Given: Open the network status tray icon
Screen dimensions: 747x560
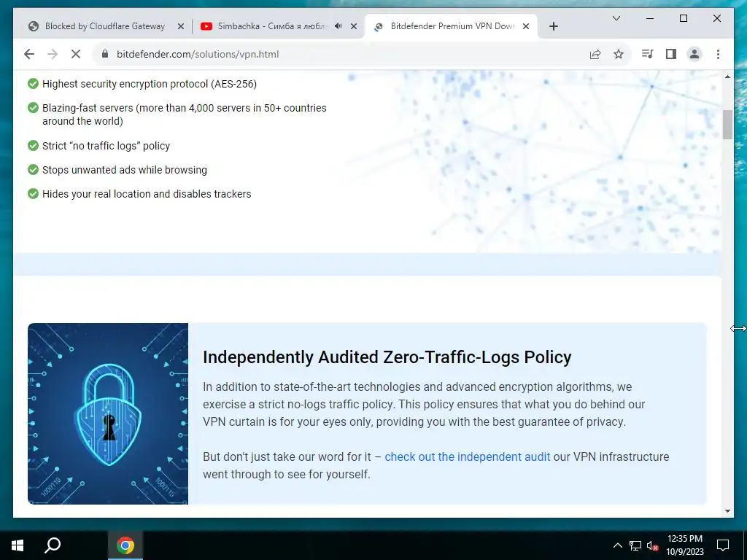Looking at the screenshot, I should coord(635,545).
